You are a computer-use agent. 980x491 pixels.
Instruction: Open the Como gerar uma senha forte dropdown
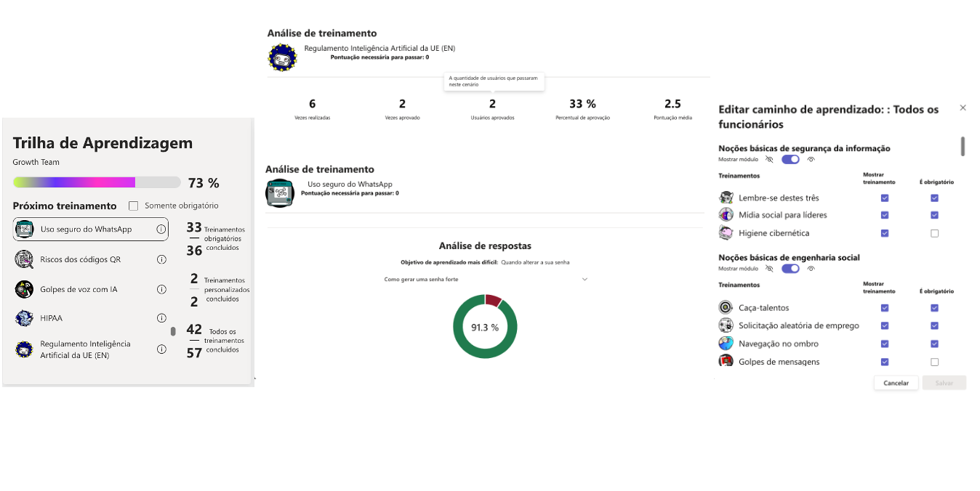point(486,279)
